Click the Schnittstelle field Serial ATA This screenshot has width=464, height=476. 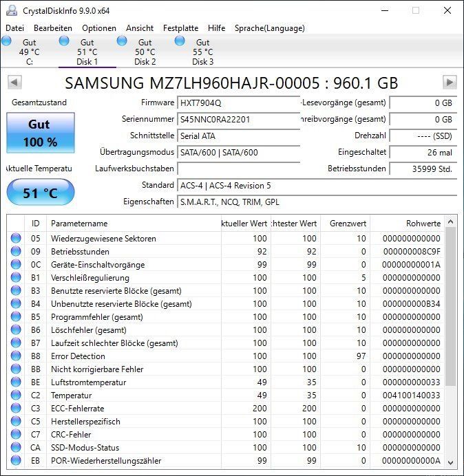click(238, 136)
